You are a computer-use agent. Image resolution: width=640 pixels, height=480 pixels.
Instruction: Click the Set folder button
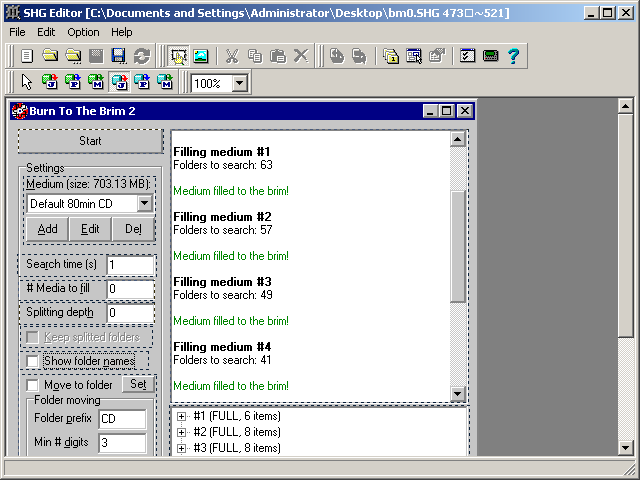(x=138, y=384)
